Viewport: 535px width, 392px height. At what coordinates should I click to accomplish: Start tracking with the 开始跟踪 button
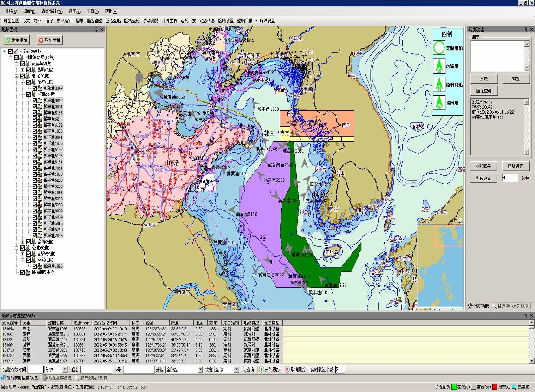[270, 370]
